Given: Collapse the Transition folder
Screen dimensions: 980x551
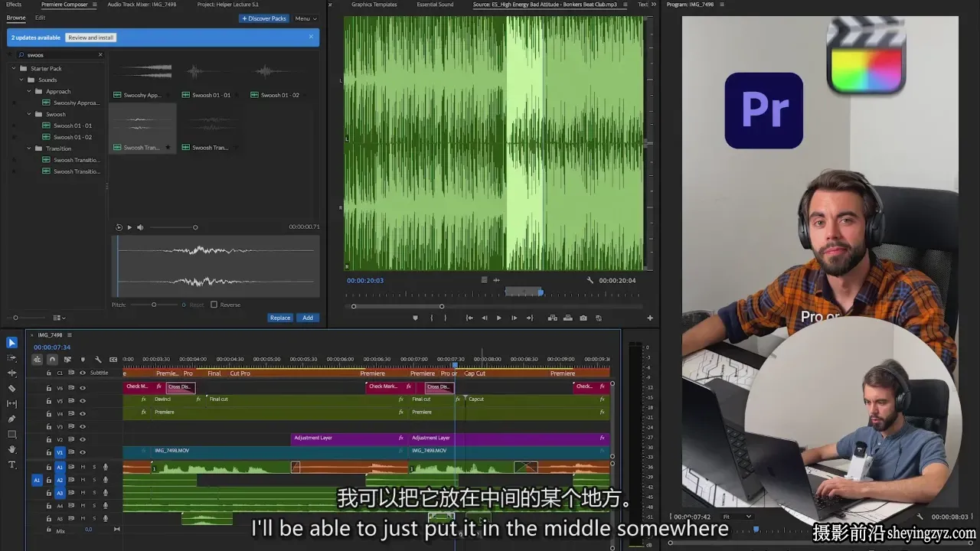Looking at the screenshot, I should coord(29,148).
